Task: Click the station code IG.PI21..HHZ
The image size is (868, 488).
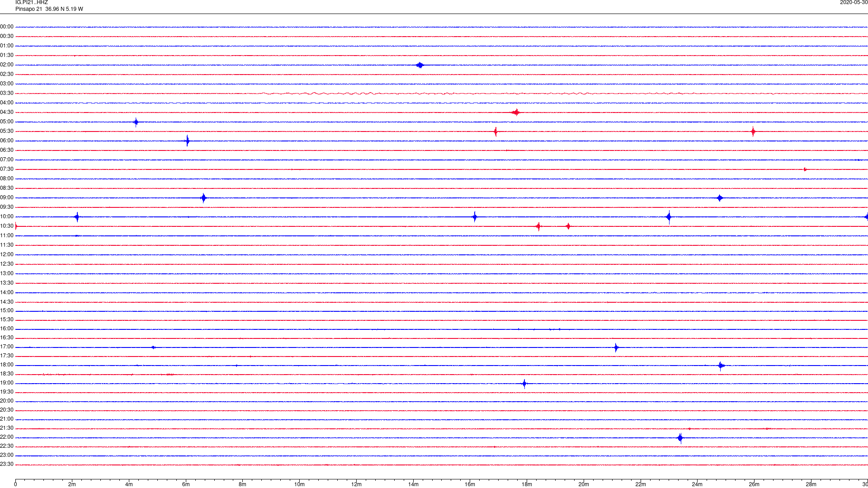Action: pos(32,3)
